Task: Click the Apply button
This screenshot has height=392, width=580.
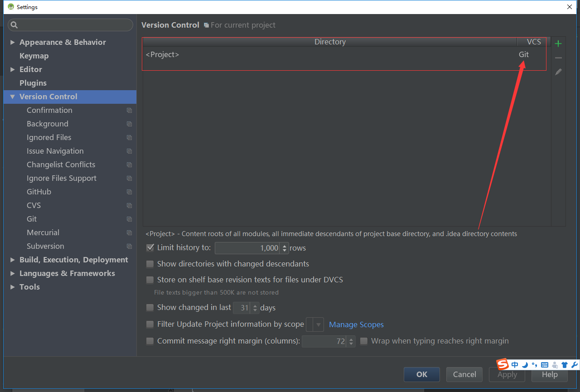Action: click(507, 374)
